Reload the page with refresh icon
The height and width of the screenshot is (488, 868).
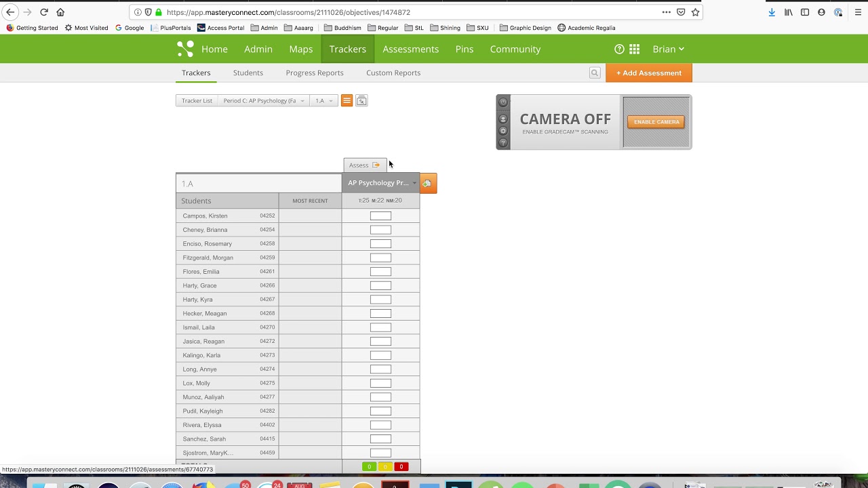click(x=44, y=12)
